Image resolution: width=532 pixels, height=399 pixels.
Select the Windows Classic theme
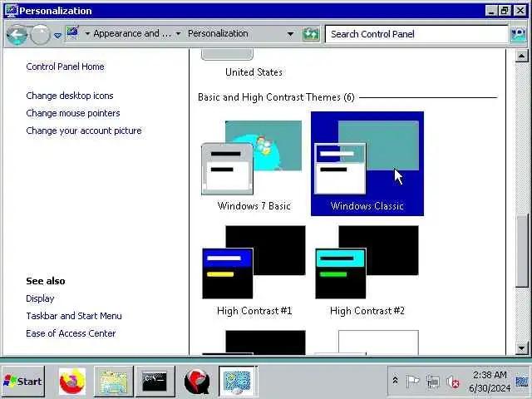click(x=367, y=164)
